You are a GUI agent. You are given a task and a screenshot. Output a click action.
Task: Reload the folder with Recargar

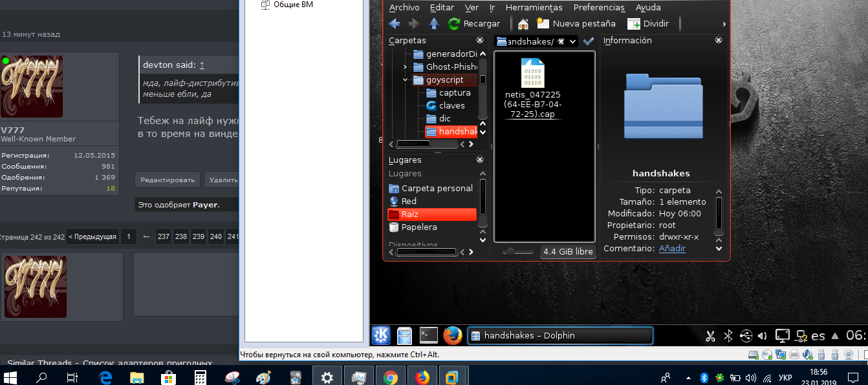475,24
